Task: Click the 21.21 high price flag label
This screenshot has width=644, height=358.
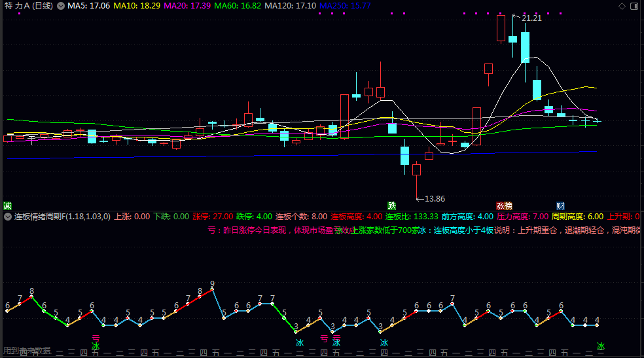Action: [x=531, y=18]
